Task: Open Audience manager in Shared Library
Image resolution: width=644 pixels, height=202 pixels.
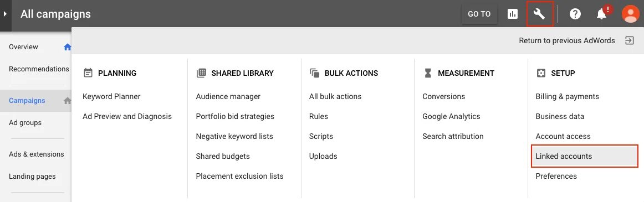Action: [x=228, y=97]
